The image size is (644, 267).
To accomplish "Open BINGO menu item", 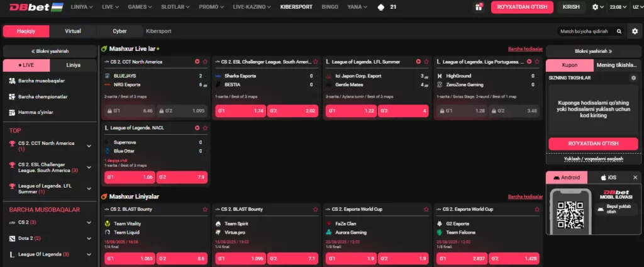I will 330,7.
